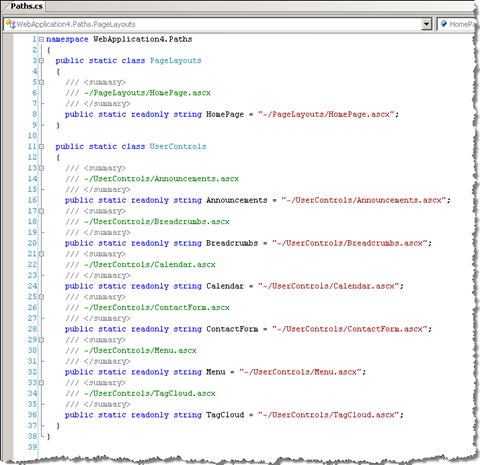Viewport: 480px width, 465px height.
Task: Click the class icon in the types dropdown
Action: pyautogui.click(x=10, y=24)
